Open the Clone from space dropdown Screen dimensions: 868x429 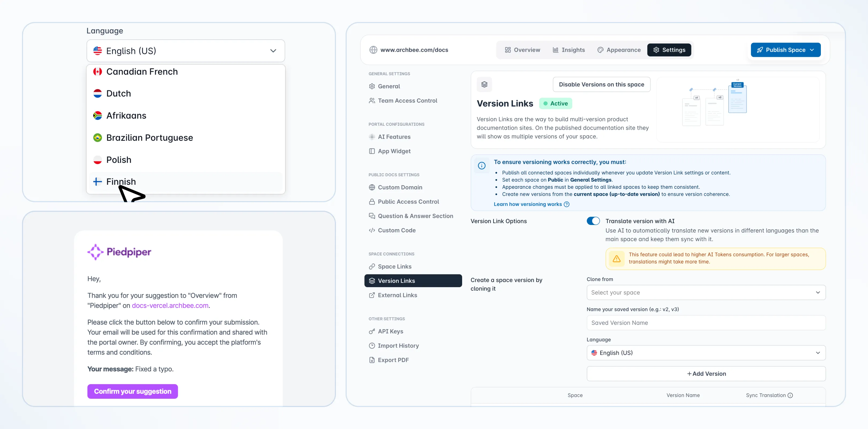pyautogui.click(x=706, y=293)
